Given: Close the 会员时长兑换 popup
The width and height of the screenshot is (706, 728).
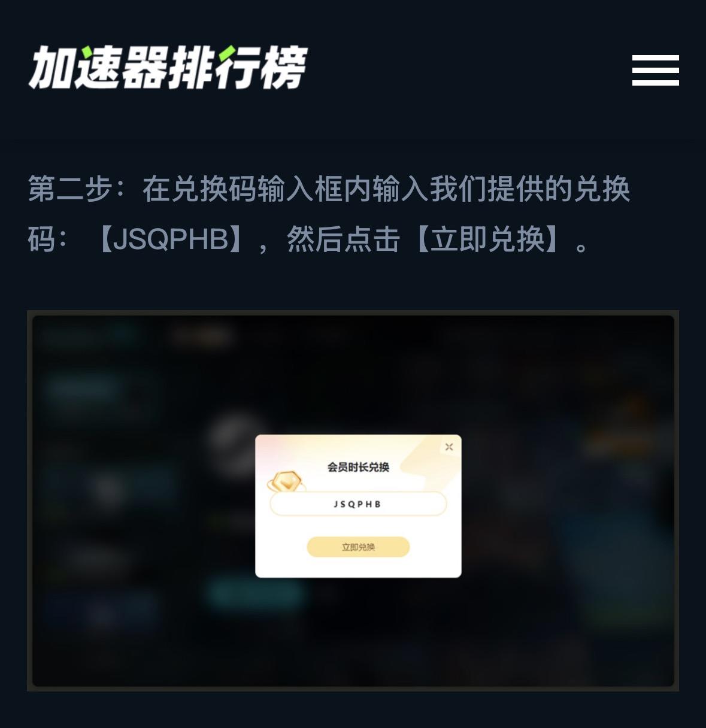Looking at the screenshot, I should pos(449,447).
